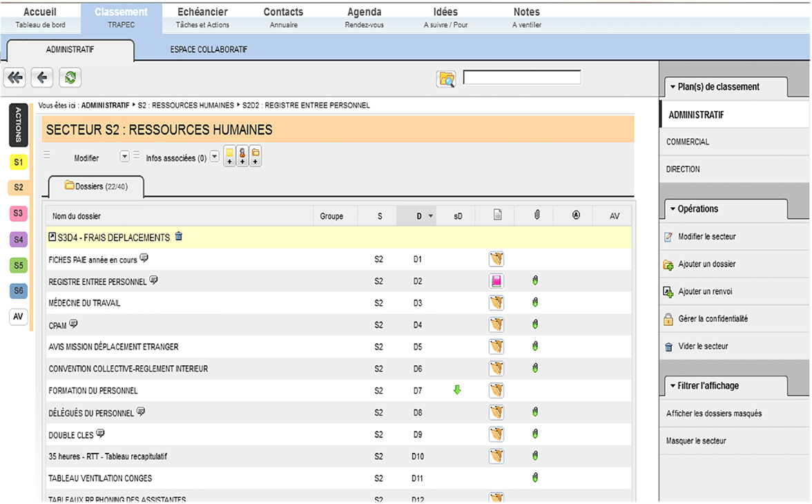Screen dimensions: 812x504
Task: Click Ajouter un renvoi link
Action: [x=706, y=291]
